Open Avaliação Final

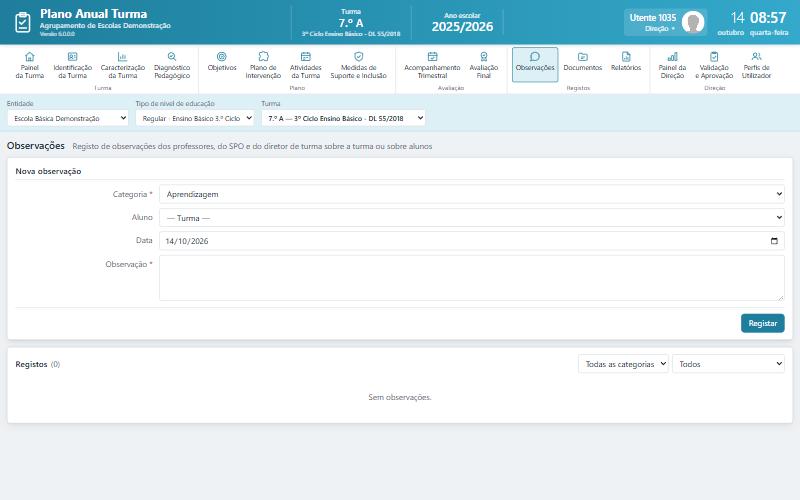pos(484,65)
